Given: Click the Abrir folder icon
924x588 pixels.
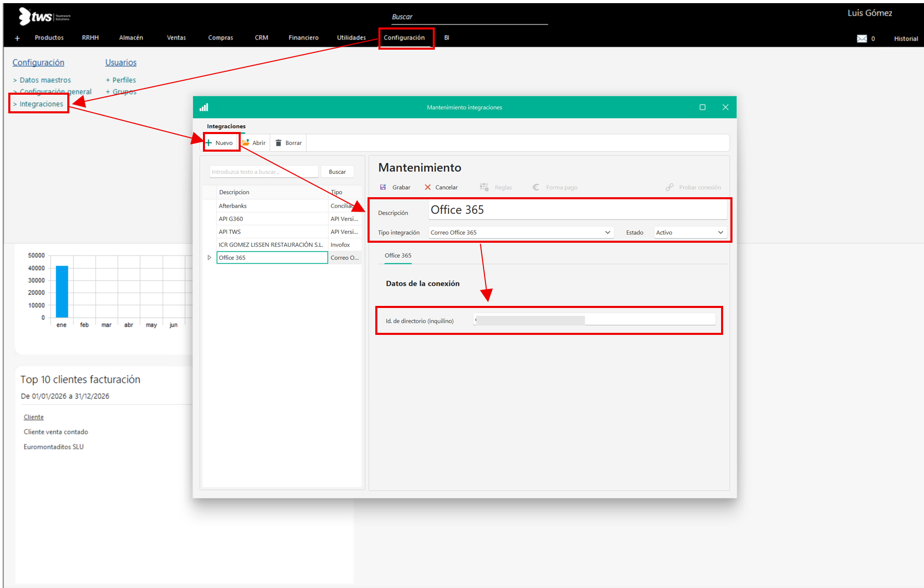Looking at the screenshot, I should pyautogui.click(x=246, y=143).
